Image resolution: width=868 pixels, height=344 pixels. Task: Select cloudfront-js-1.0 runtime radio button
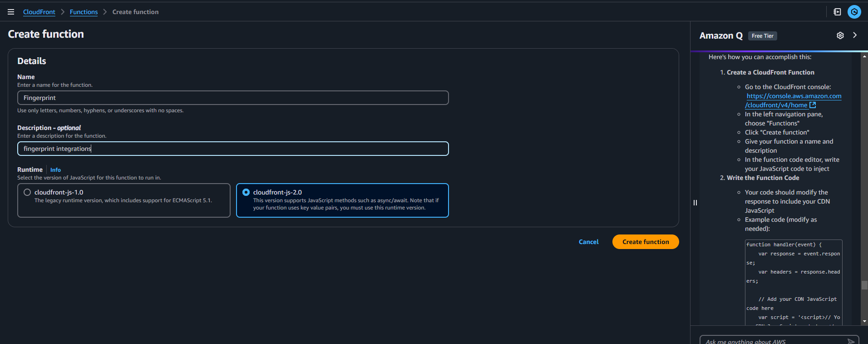[27, 192]
